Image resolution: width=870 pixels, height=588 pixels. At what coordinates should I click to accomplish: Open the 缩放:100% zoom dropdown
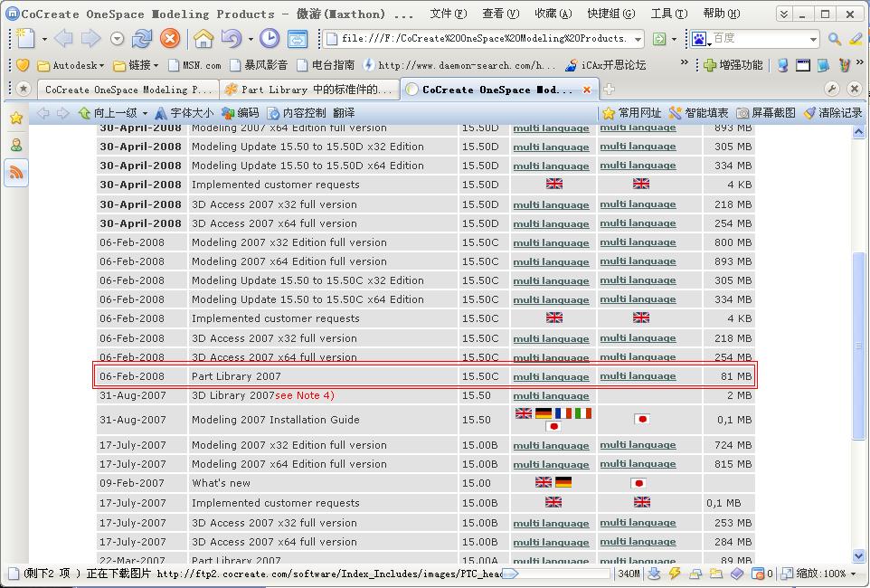819,574
